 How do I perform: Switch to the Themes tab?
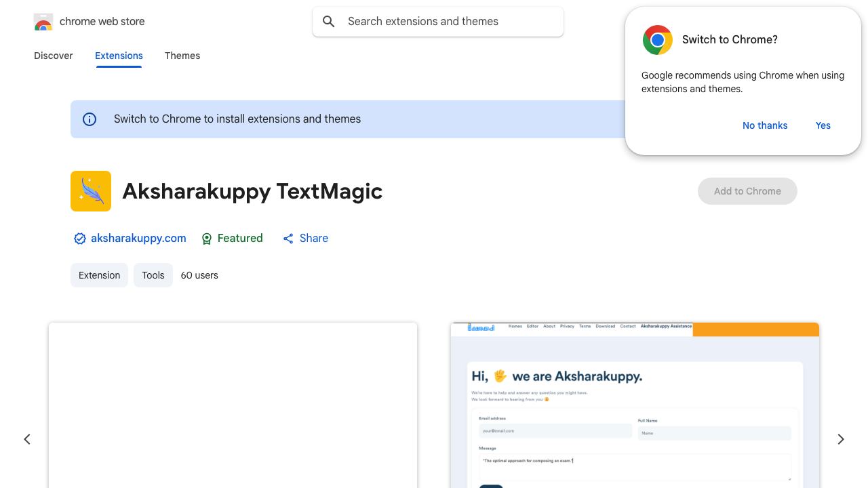[182, 56]
